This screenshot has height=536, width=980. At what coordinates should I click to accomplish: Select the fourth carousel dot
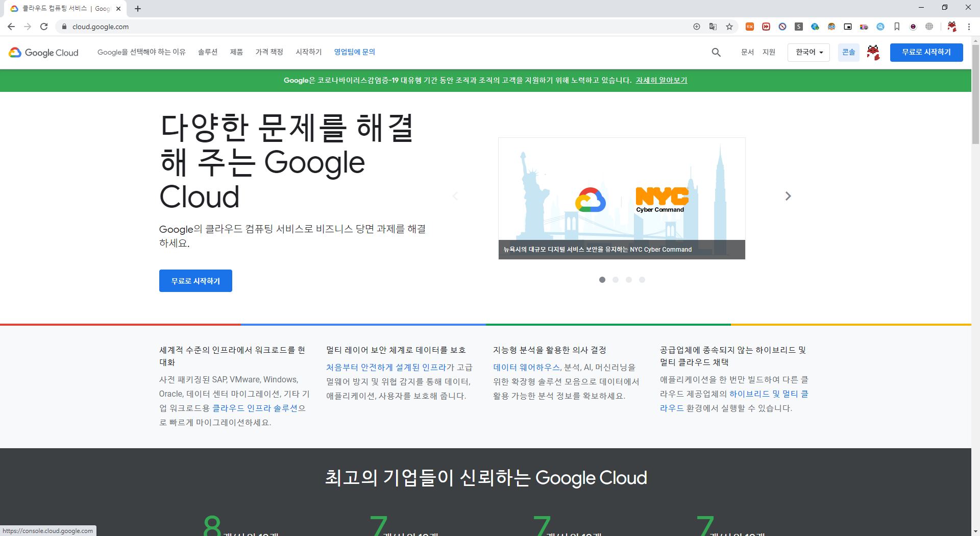click(642, 280)
